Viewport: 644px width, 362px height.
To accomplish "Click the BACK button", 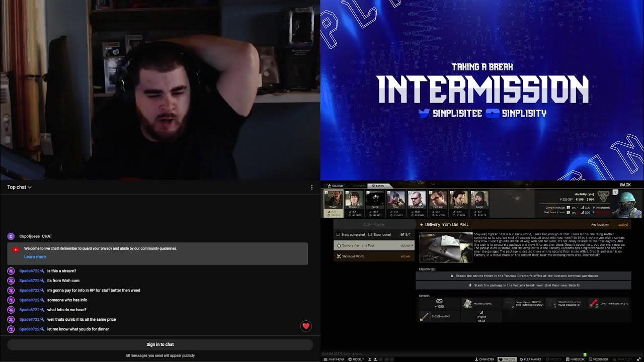I will (625, 185).
